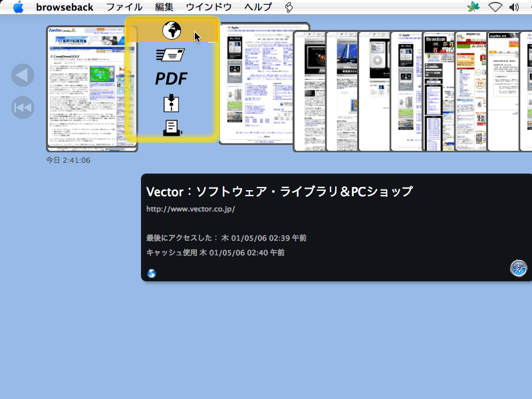Open the ウインドウ menu

209,7
